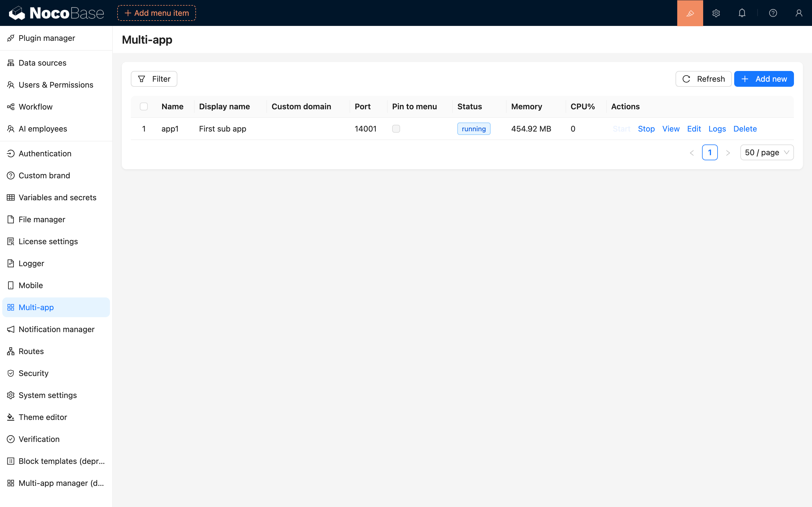Open the settings gear in top bar

716,13
